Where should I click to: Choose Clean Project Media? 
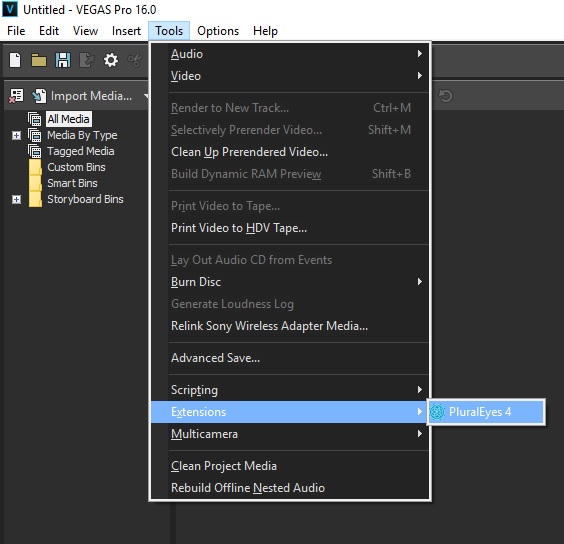click(x=290, y=466)
